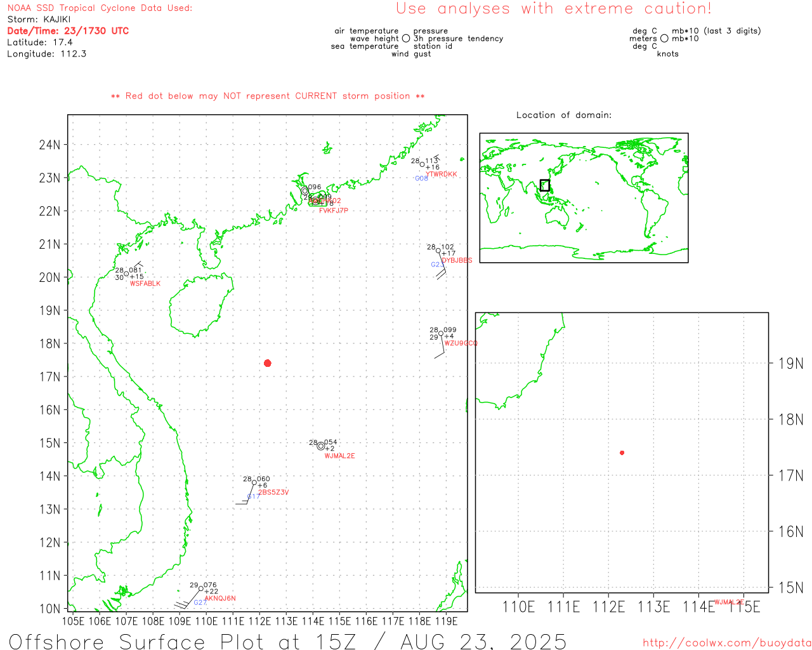Click the NOAA SSD Tropical Cyclone Data Used heading

[100, 8]
